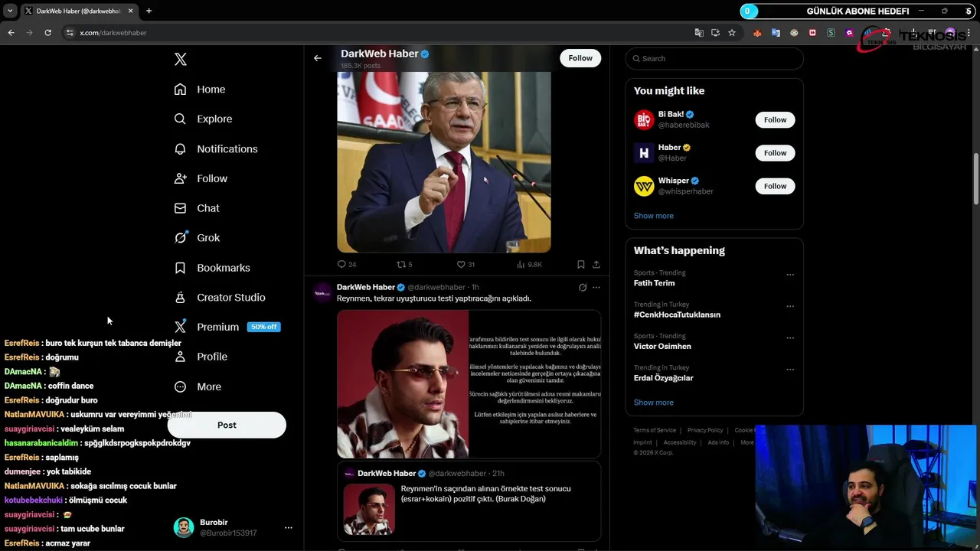
Task: Open the More menu in sidebar
Action: pyautogui.click(x=198, y=386)
